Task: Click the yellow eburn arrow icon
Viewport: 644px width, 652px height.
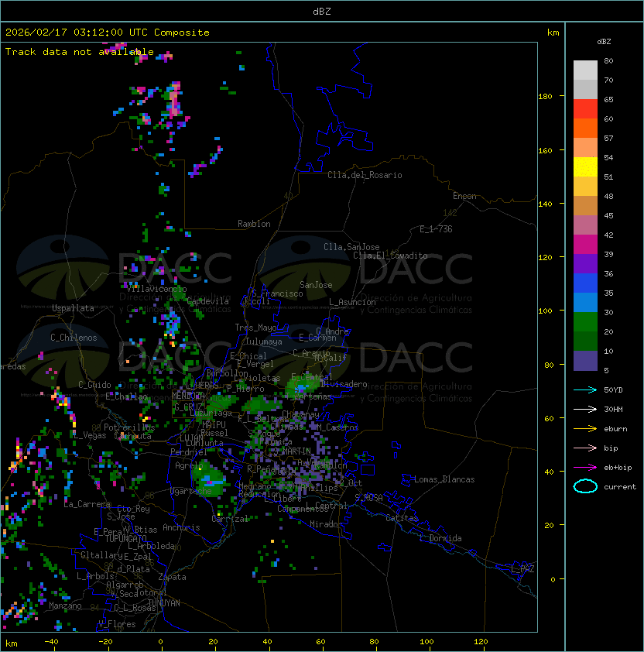Action: click(585, 429)
